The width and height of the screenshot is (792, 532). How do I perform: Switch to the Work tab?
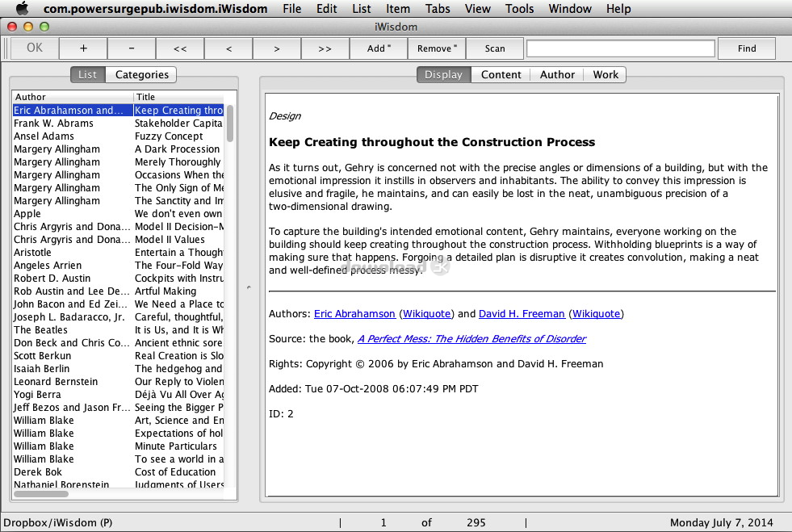click(x=606, y=74)
